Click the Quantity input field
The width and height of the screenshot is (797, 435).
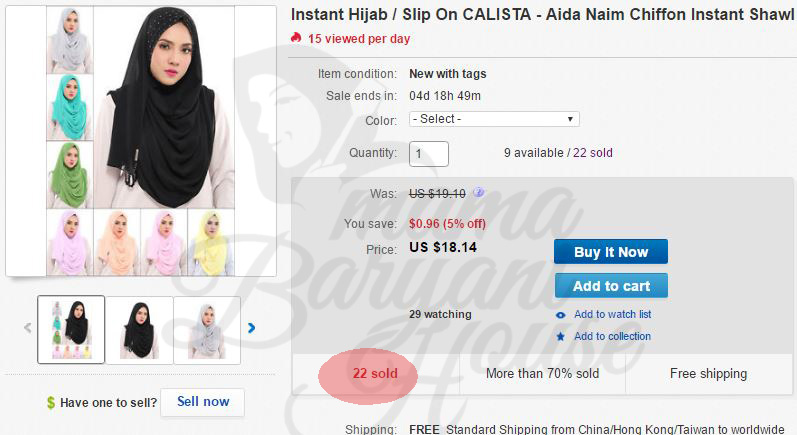tap(429, 154)
